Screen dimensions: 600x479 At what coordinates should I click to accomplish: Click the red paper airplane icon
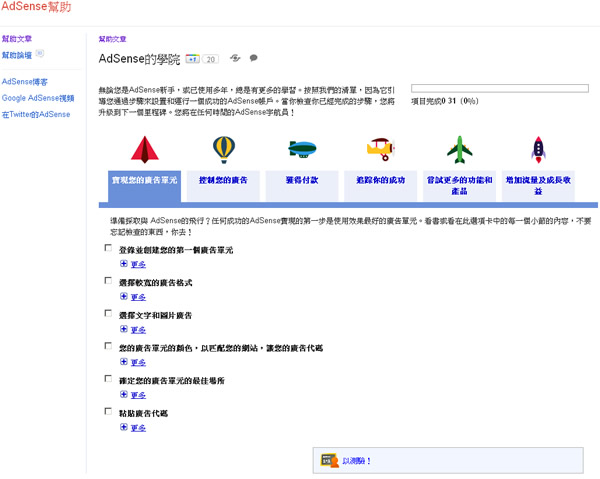pyautogui.click(x=144, y=148)
